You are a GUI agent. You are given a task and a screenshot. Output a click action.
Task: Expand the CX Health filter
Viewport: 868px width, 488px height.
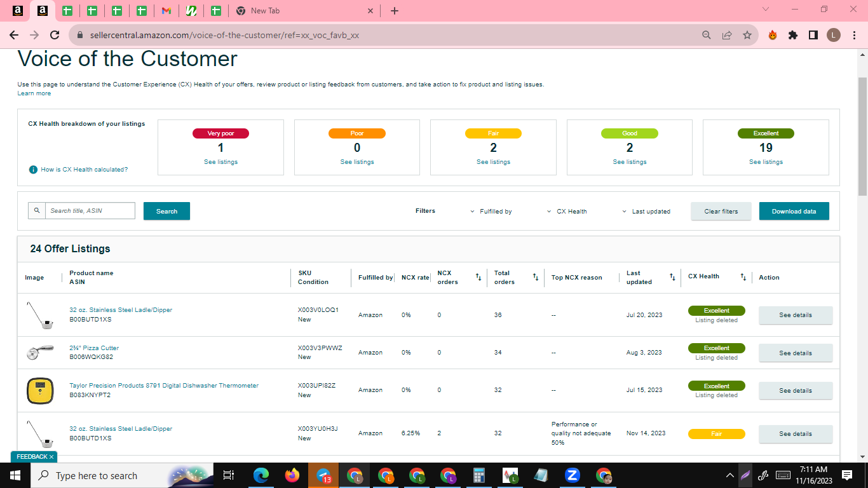(x=567, y=211)
